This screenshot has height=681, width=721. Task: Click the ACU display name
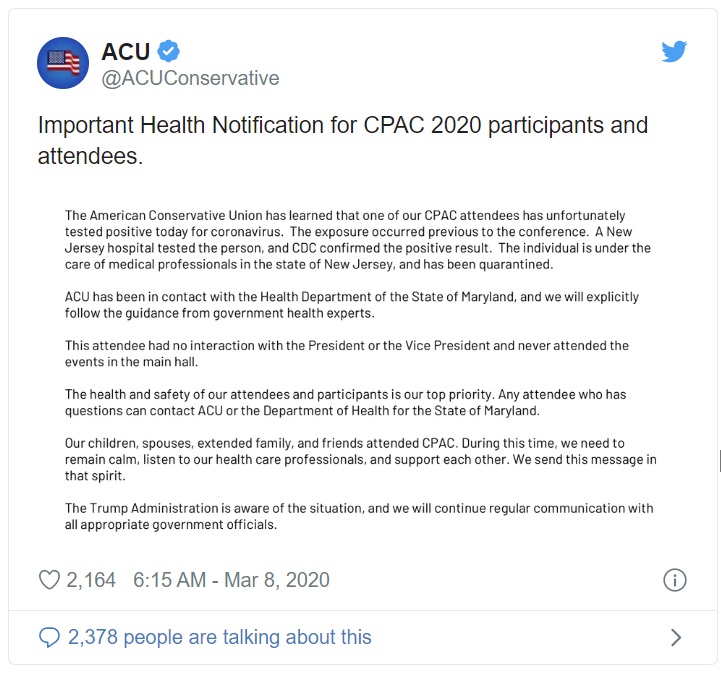pyautogui.click(x=126, y=51)
